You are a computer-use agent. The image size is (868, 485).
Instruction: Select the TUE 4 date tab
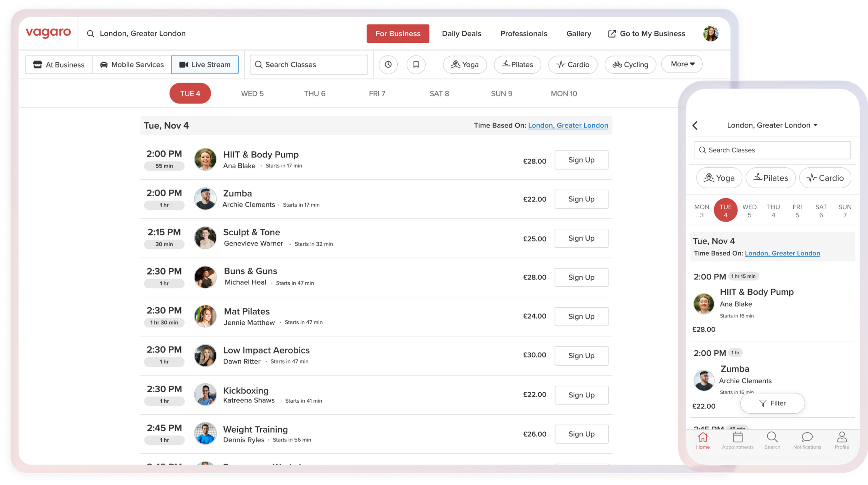pyautogui.click(x=190, y=93)
